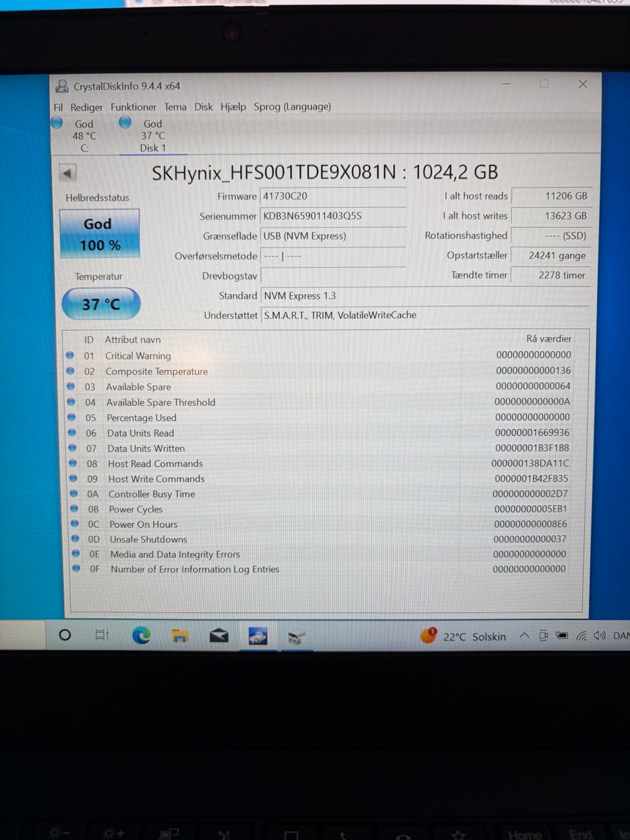
Task: Open the 22°C Solskin weather widget
Action: coord(463,636)
